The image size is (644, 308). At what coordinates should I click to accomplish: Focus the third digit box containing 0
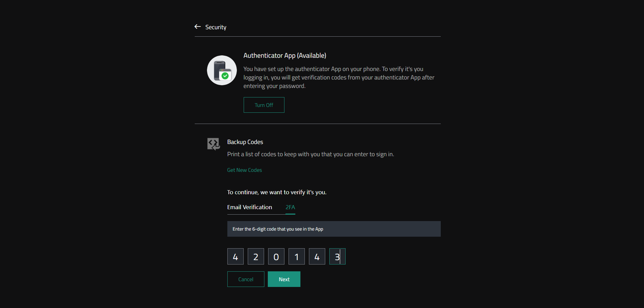pyautogui.click(x=276, y=256)
